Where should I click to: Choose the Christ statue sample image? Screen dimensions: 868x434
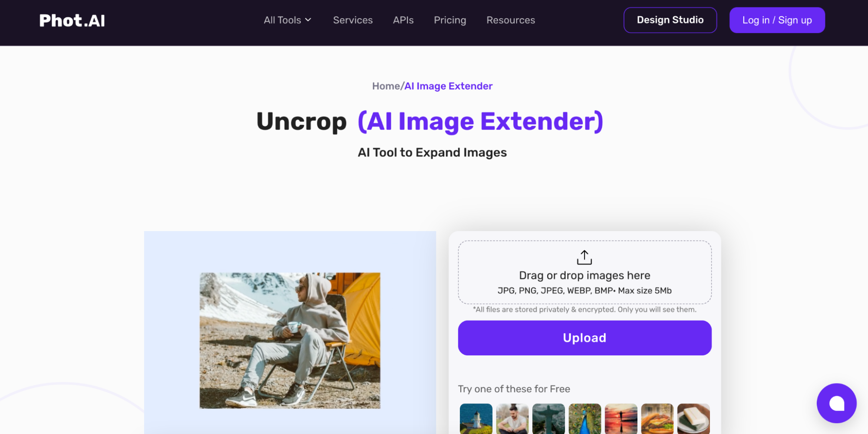point(548,419)
